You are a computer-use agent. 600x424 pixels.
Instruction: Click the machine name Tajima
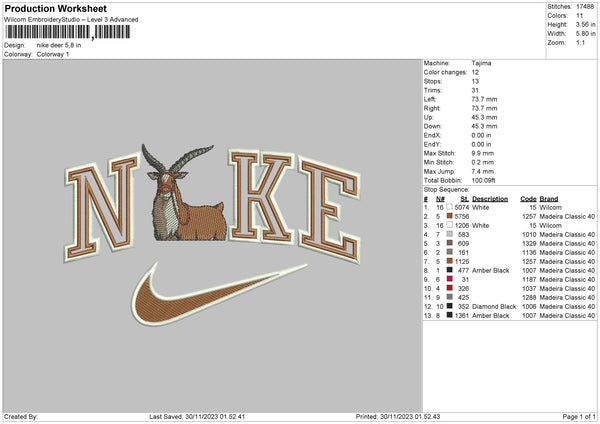point(481,63)
